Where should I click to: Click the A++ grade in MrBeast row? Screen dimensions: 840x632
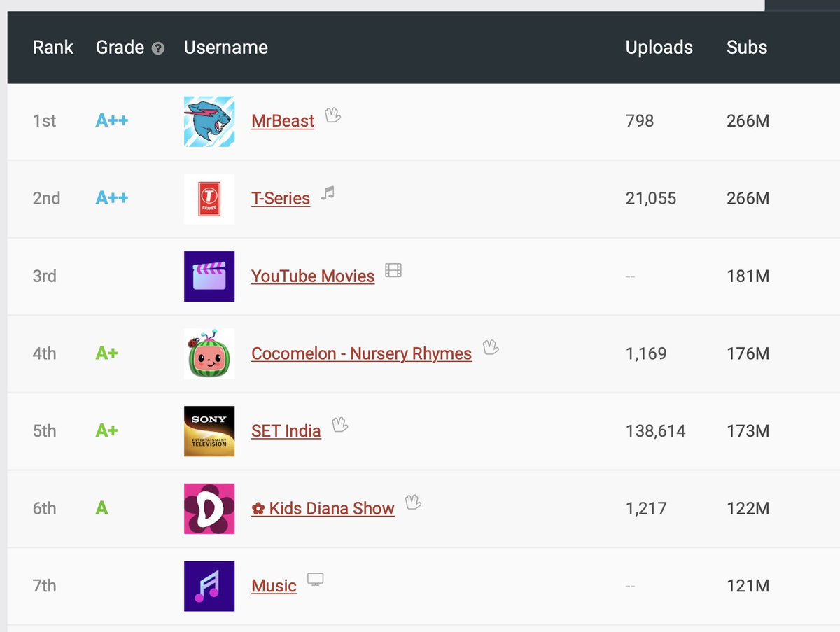pos(112,121)
